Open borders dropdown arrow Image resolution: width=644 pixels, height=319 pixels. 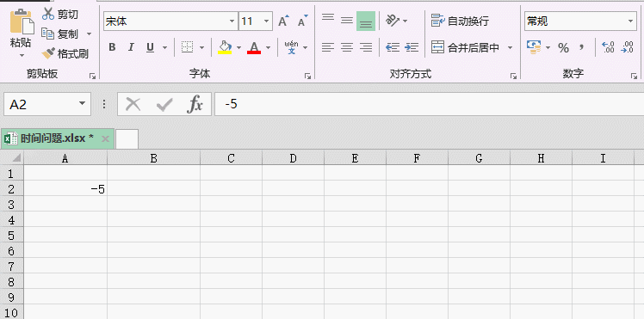point(201,48)
